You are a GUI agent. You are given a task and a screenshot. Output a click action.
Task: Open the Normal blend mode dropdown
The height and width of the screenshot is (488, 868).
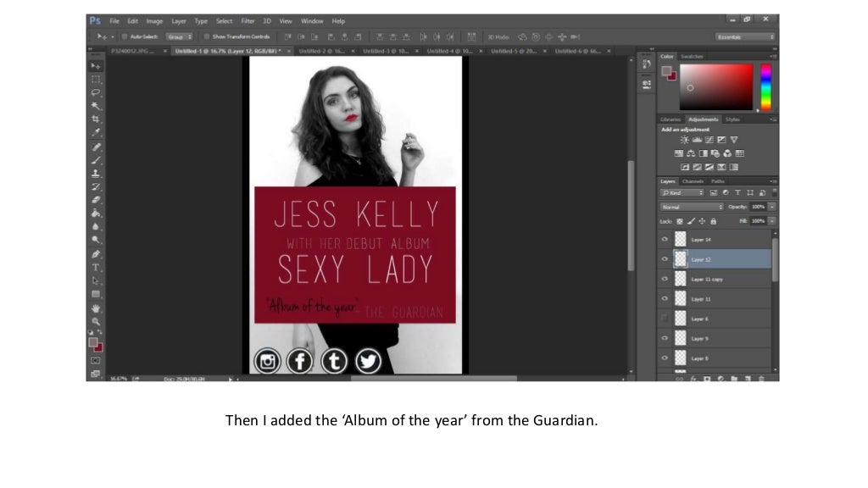pyautogui.click(x=692, y=207)
